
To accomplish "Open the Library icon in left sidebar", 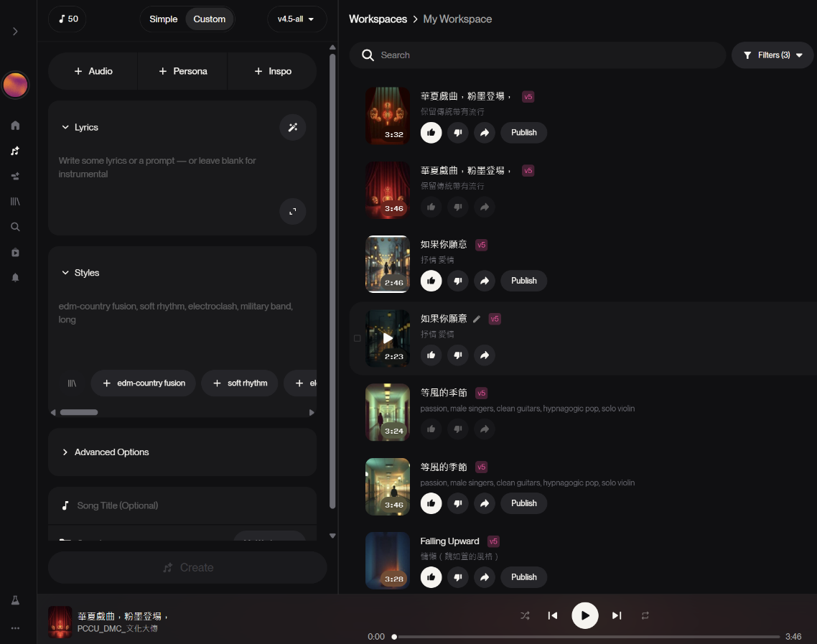I will [15, 202].
